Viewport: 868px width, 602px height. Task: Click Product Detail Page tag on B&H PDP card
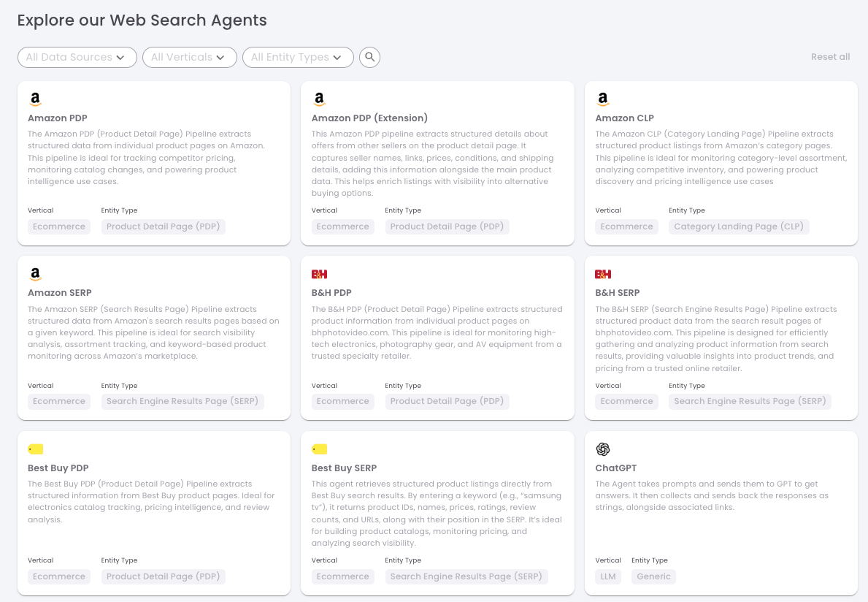coord(447,402)
